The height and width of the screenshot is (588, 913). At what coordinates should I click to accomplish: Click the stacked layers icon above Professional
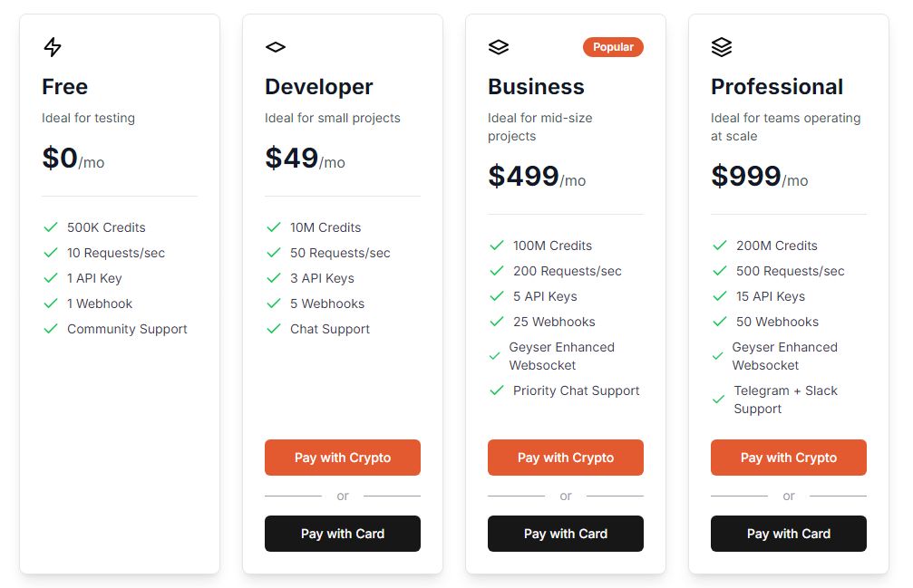(721, 47)
